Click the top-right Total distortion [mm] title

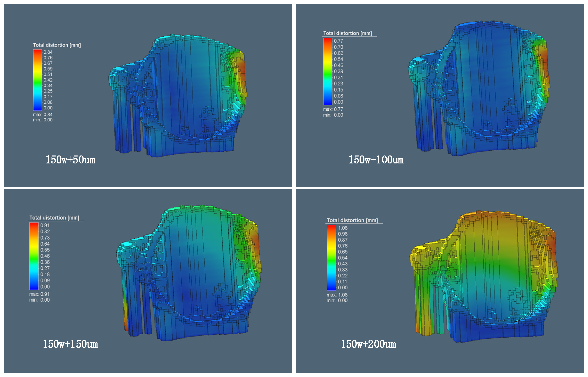point(347,33)
